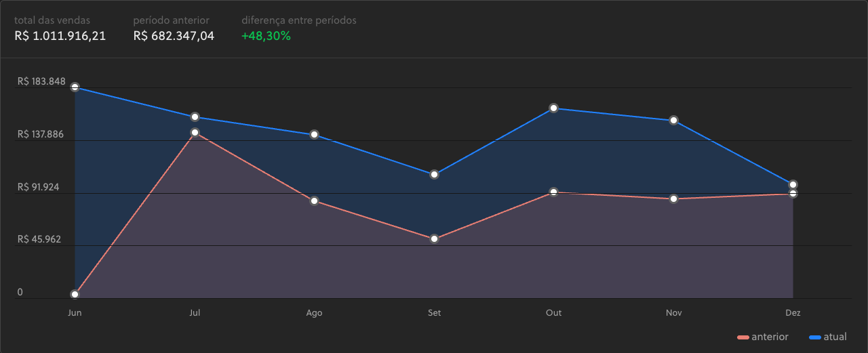Viewport: 868px width, 353px height.
Task: Click the período anterior value R$ 682.347,04
Action: click(174, 36)
